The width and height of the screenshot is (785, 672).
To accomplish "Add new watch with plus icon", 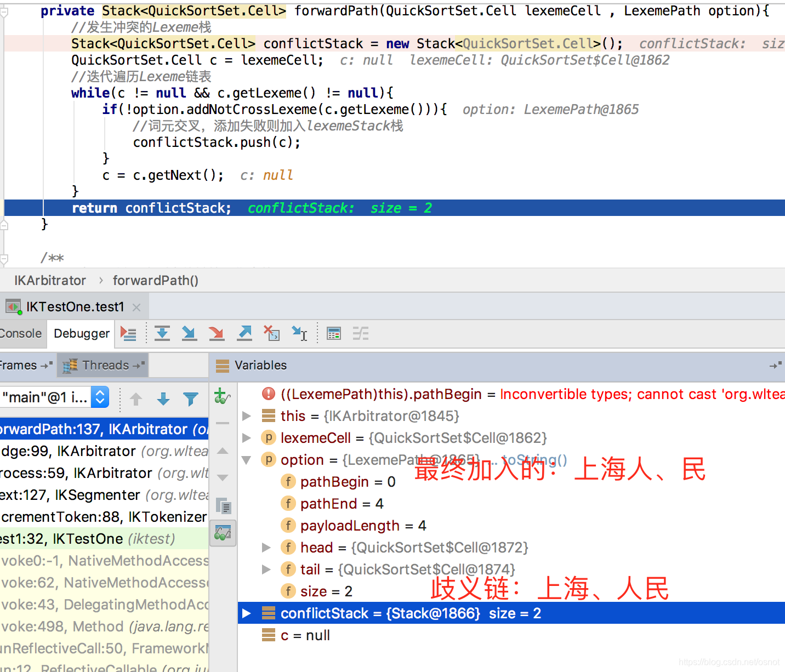I will pyautogui.click(x=222, y=396).
